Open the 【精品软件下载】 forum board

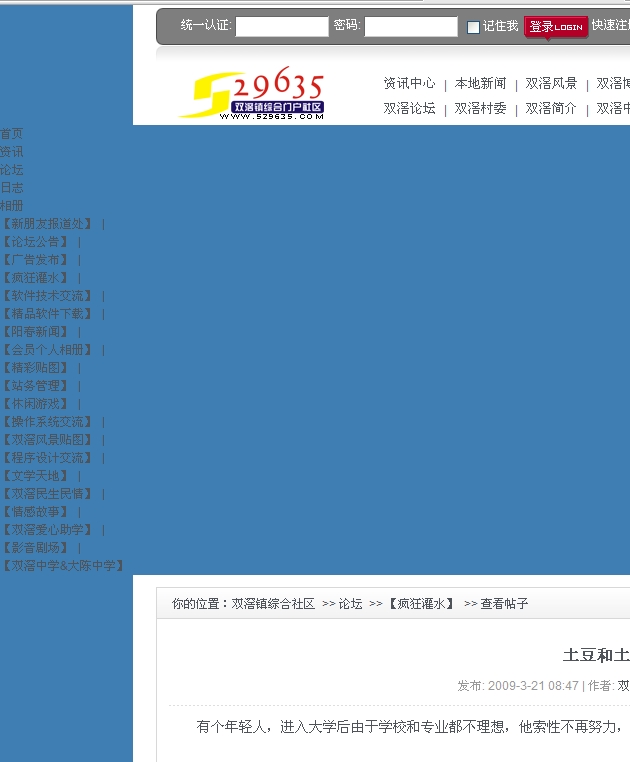pos(47,313)
